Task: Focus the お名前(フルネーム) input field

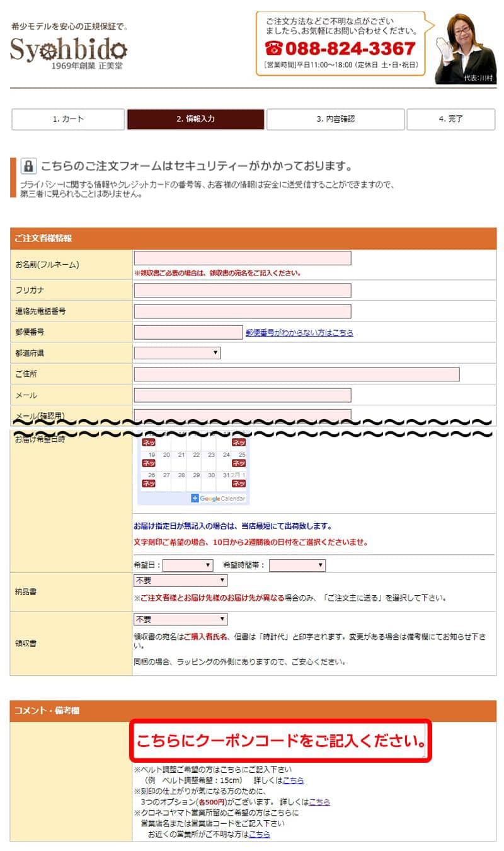Action: click(243, 258)
